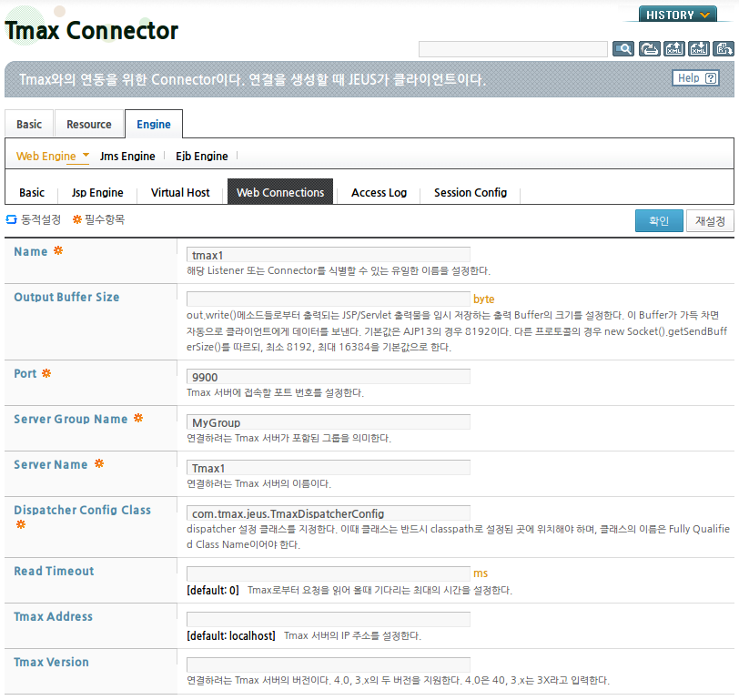Click the rightmost restore toolbar icon

724,48
